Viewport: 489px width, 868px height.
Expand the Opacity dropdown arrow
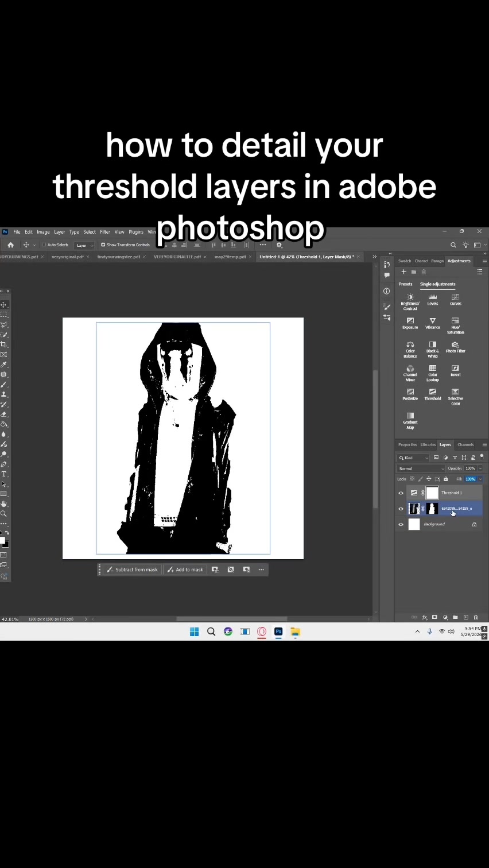click(x=480, y=468)
